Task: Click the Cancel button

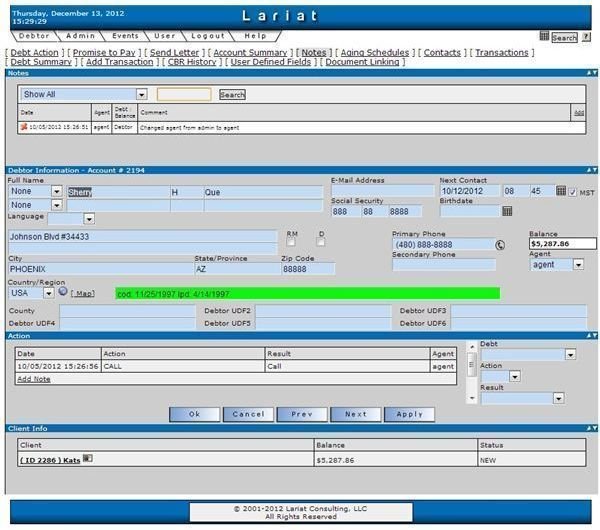Action: point(248,414)
